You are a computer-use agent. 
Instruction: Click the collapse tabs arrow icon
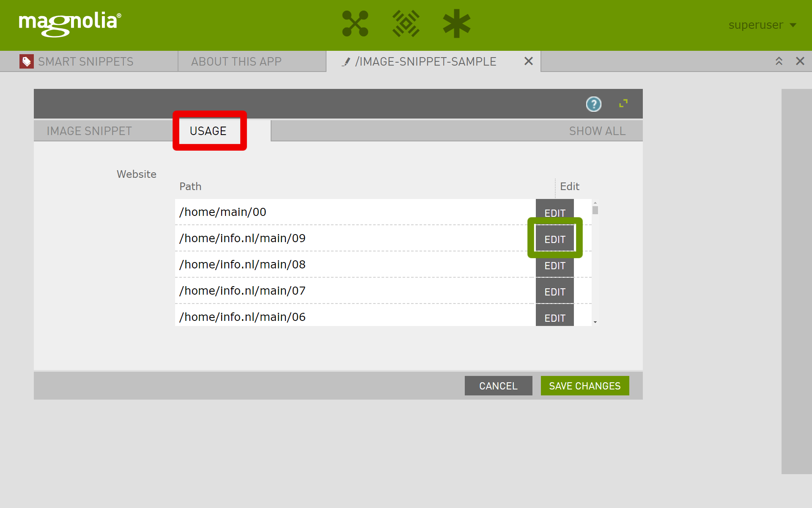coord(779,60)
